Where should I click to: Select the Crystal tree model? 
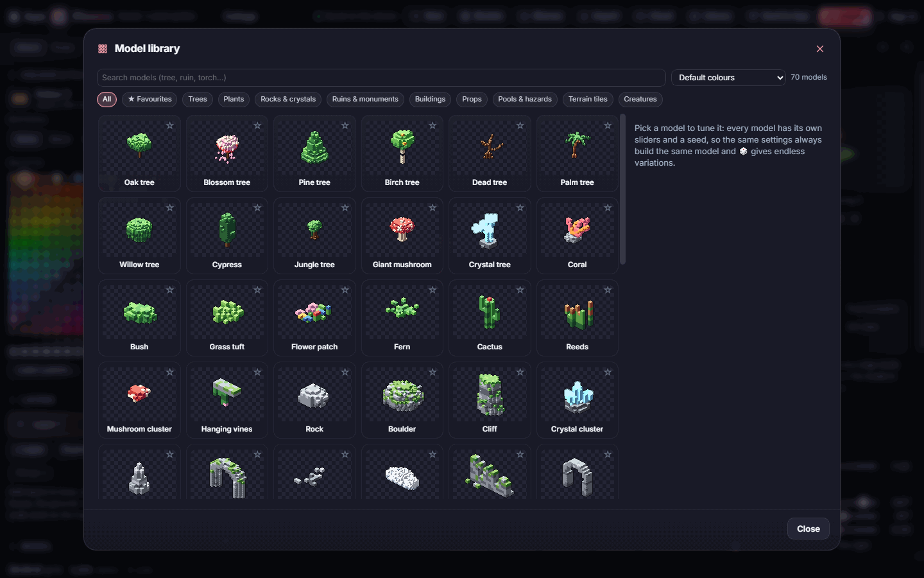490,236
